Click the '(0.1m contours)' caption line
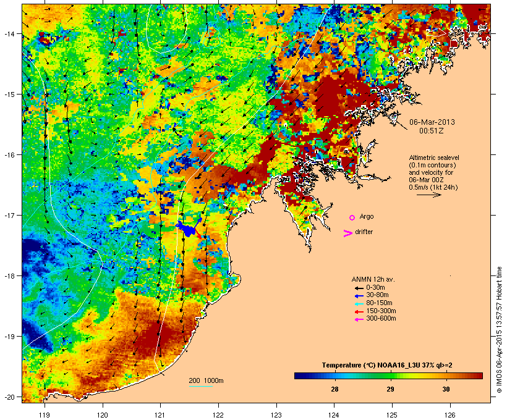Viewport: 507px width, 420px height. click(x=432, y=165)
